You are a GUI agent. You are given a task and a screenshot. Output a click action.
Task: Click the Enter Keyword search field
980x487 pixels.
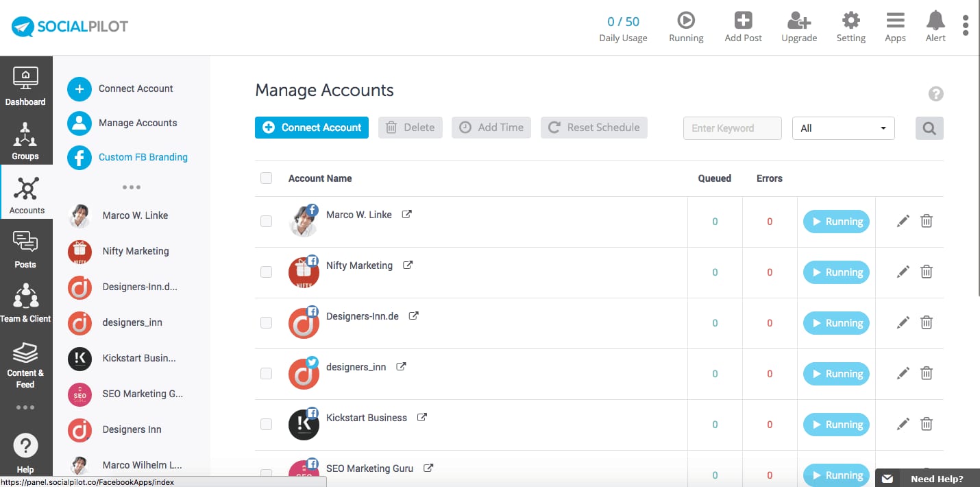point(733,128)
